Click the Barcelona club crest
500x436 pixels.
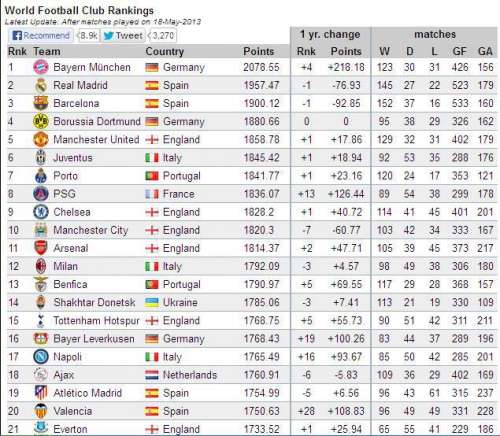(x=41, y=103)
